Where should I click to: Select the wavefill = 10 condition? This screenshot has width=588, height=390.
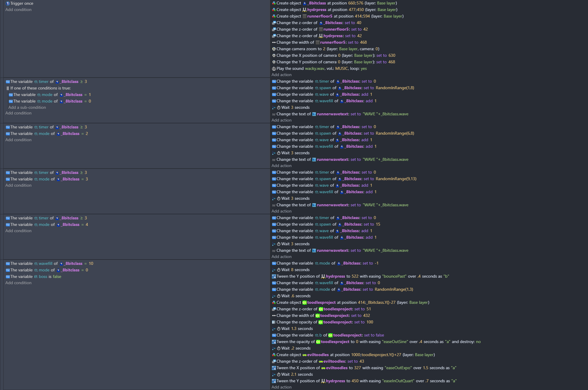tap(49, 264)
